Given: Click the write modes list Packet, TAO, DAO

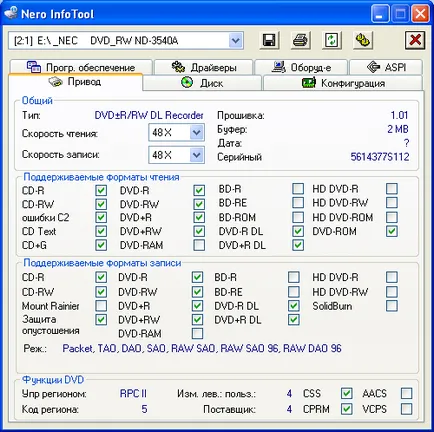Looking at the screenshot, I should (x=202, y=349).
